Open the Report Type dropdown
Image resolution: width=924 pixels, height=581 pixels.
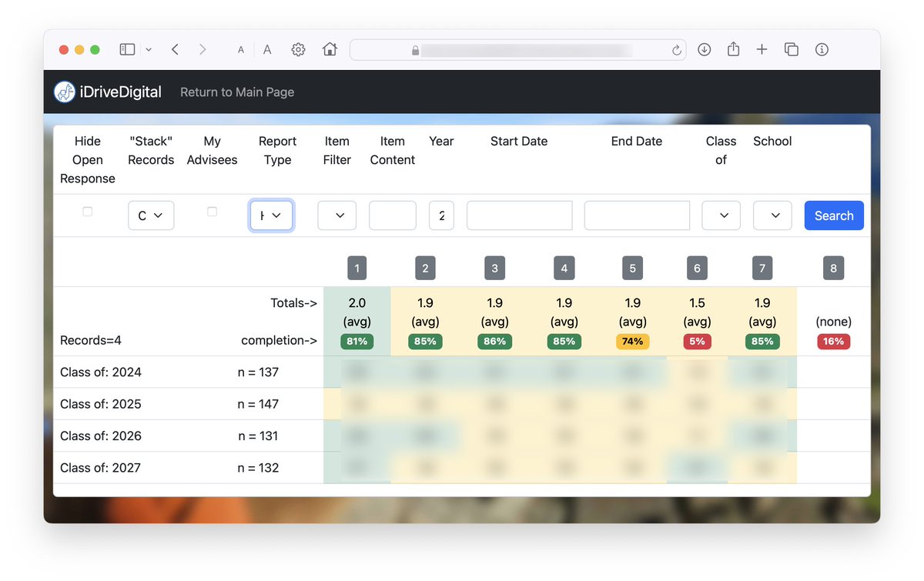coord(271,215)
